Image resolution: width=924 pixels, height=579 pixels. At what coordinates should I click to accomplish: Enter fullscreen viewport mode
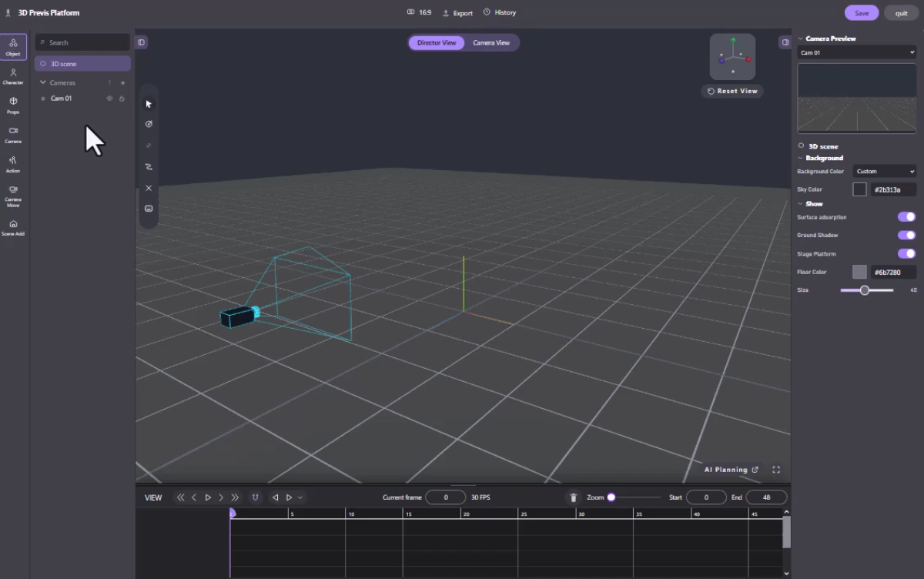776,470
